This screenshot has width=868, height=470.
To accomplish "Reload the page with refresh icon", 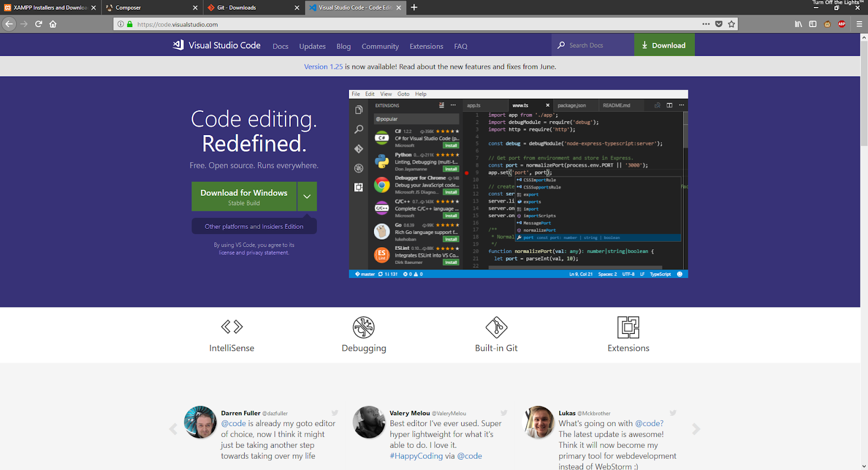I will pos(39,24).
